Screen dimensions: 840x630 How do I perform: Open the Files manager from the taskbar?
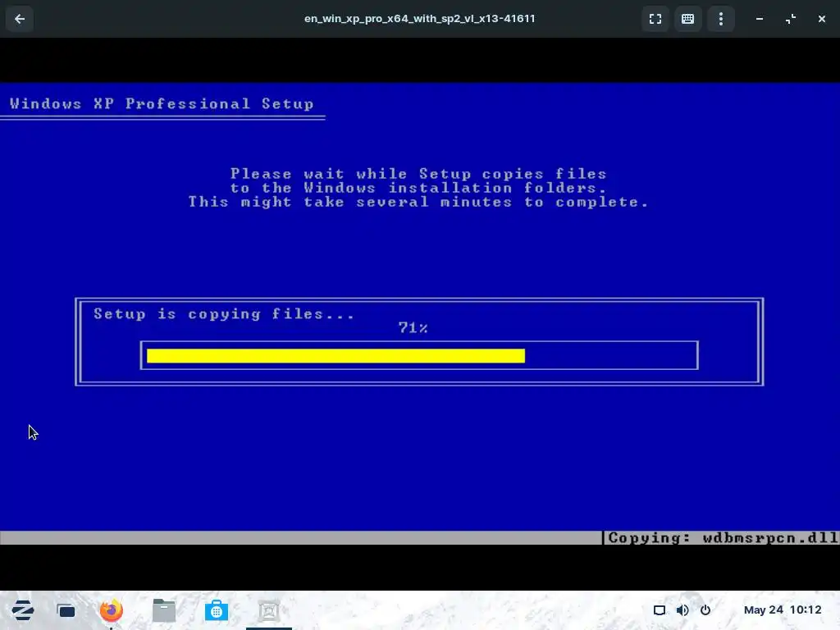[164, 610]
